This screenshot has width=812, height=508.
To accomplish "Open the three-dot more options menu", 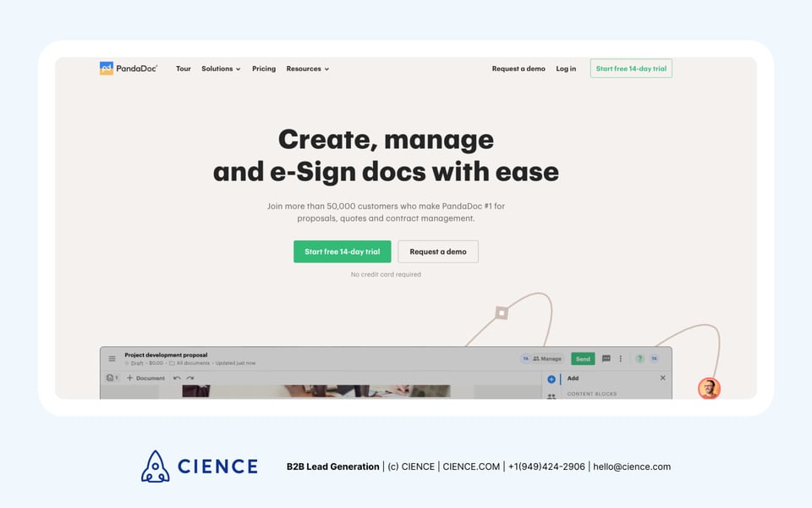I will point(620,359).
